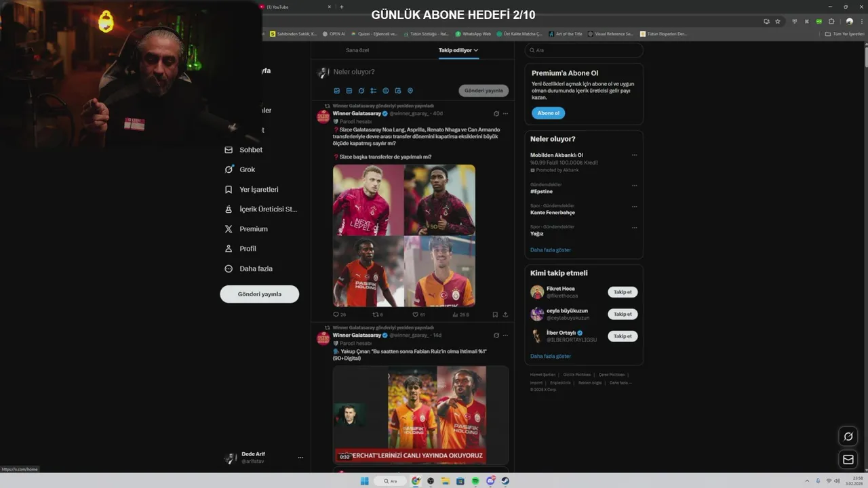Image resolution: width=868 pixels, height=488 pixels.
Task: Ask Grok about the first Winner Galatasaray post
Action: [x=496, y=113]
